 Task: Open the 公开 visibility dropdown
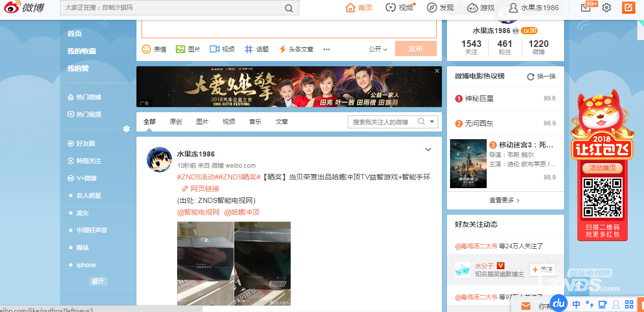pyautogui.click(x=378, y=49)
